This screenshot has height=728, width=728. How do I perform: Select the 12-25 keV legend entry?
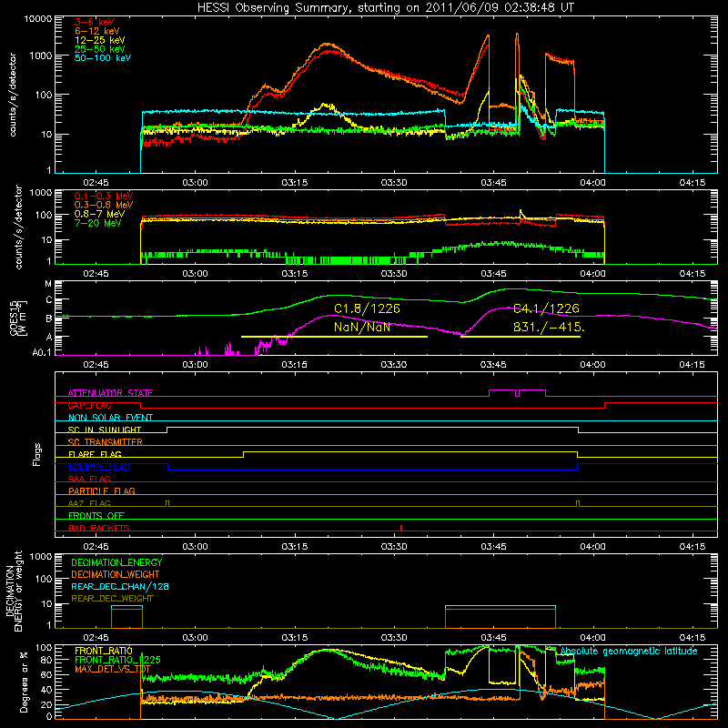(100, 40)
